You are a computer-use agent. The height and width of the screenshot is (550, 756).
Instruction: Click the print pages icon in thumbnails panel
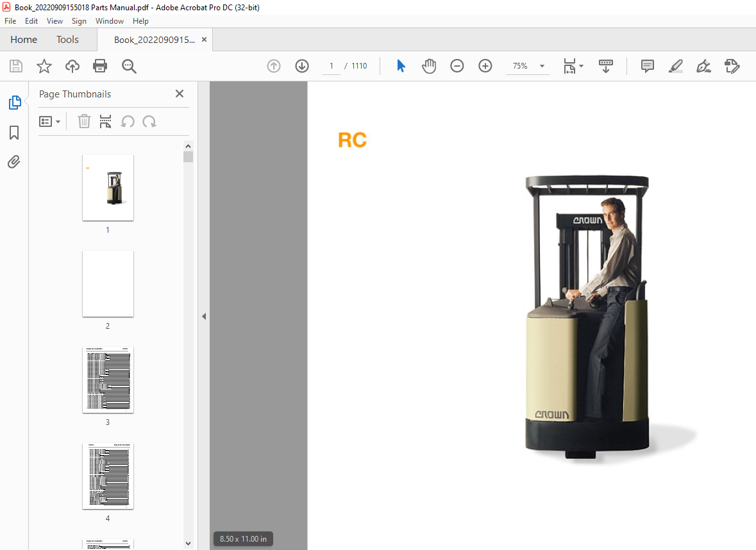105,121
